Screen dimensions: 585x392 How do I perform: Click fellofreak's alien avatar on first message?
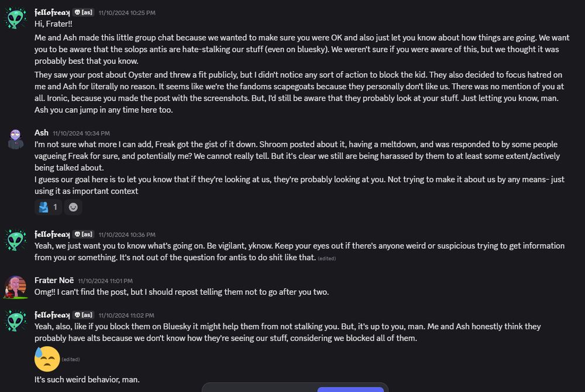[15, 18]
